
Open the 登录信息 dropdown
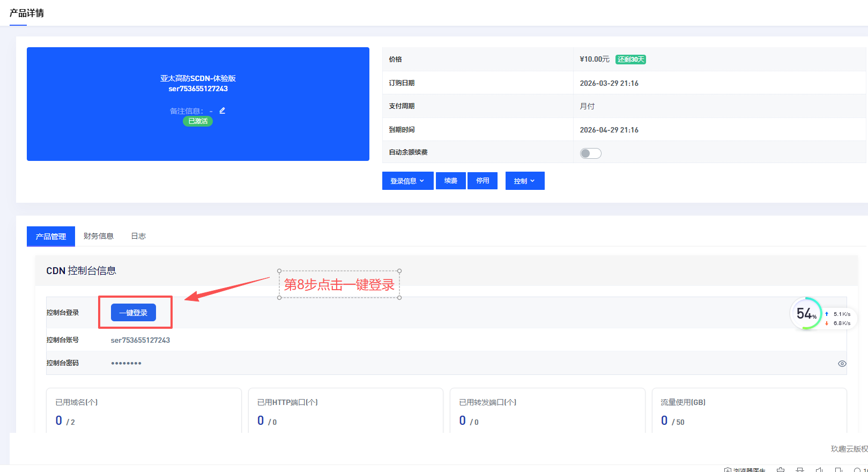click(407, 181)
